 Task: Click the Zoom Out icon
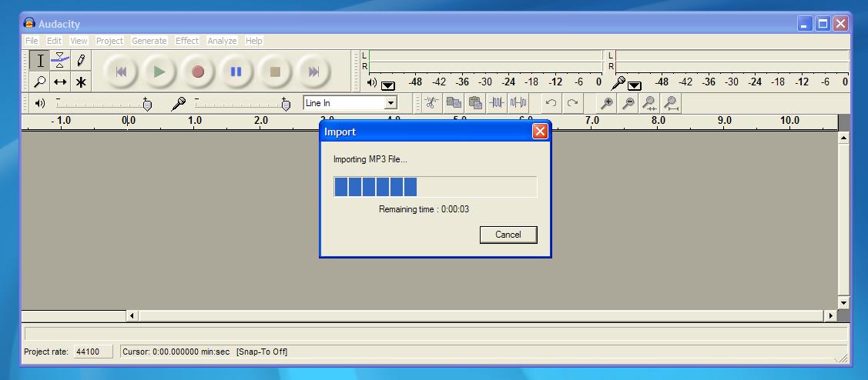tap(628, 103)
